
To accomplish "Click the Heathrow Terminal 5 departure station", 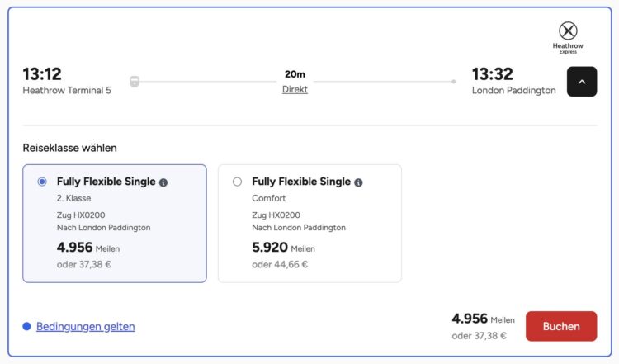I will pyautogui.click(x=67, y=91).
